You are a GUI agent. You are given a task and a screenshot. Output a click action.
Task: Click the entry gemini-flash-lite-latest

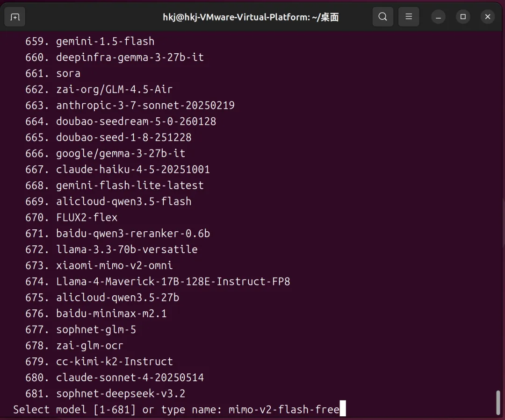[130, 185]
